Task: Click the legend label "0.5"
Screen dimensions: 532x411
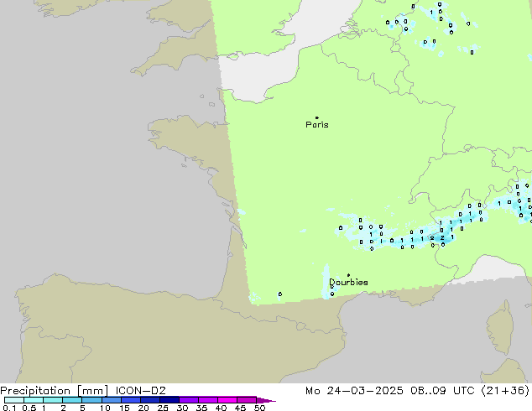Action: [x=29, y=408]
